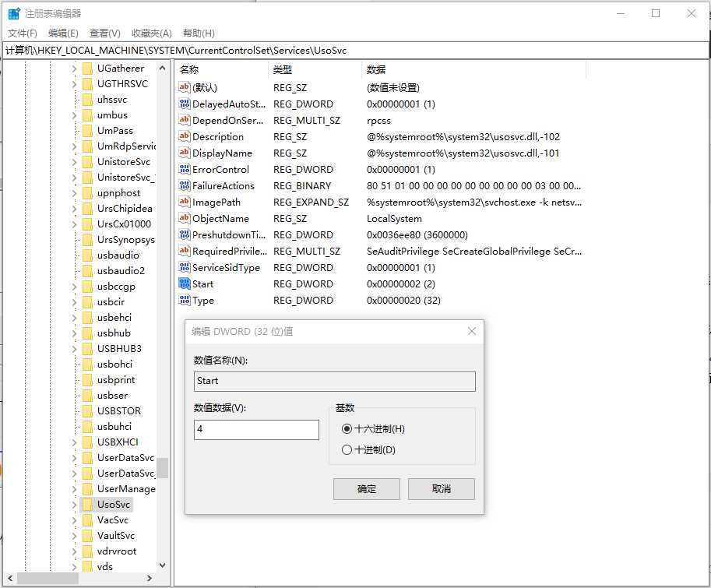The width and height of the screenshot is (711, 588).
Task: Click the horizontal scrollbar right arrow
Action: click(x=150, y=578)
